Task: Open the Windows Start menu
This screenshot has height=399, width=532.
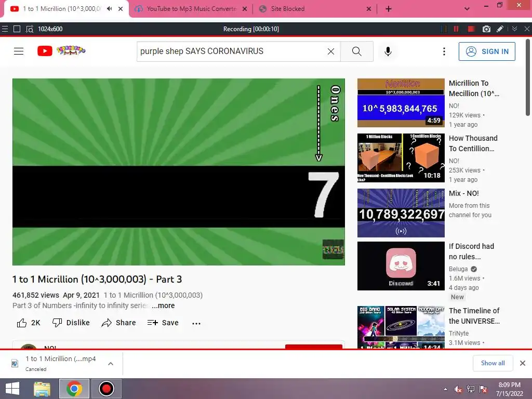Action: pyautogui.click(x=12, y=389)
